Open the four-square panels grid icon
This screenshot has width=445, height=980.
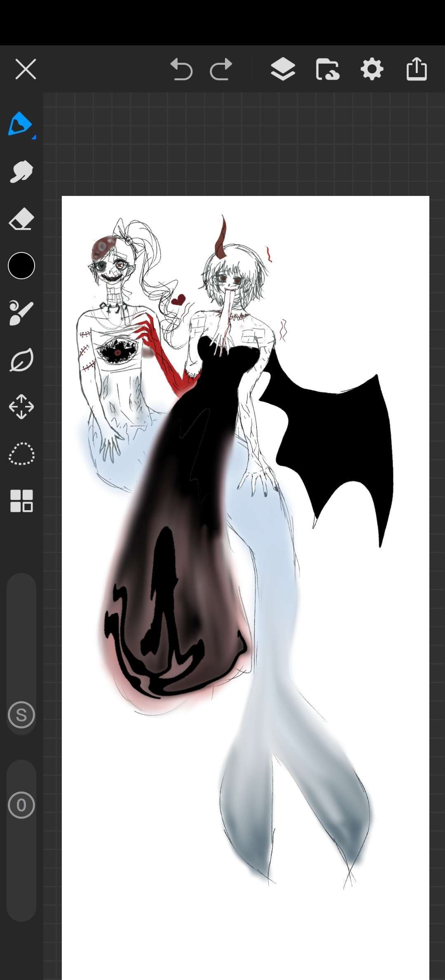coord(21,501)
